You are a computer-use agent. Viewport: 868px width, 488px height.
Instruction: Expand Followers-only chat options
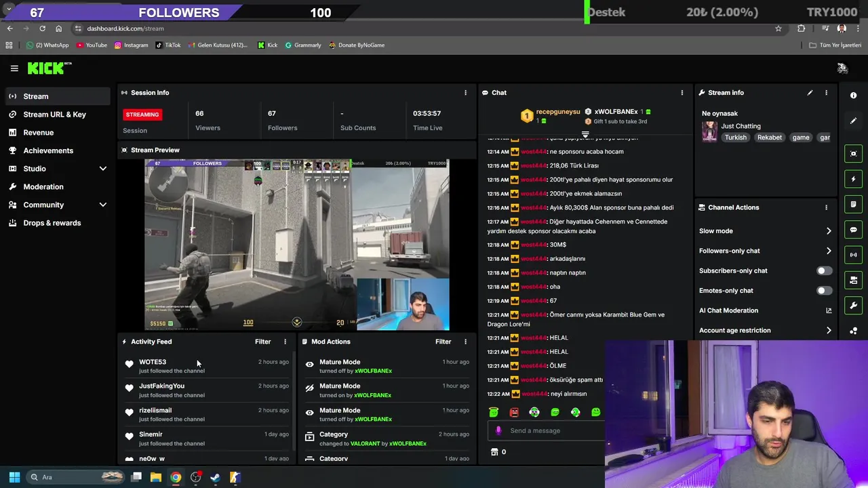[829, 251]
